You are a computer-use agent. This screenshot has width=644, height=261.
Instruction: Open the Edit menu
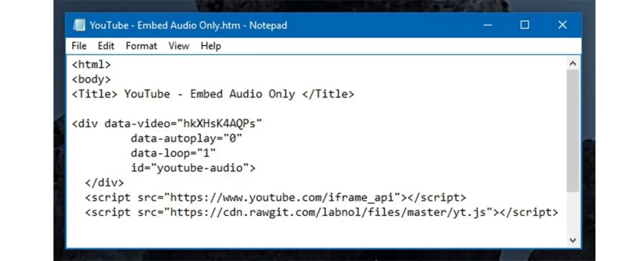coord(106,46)
